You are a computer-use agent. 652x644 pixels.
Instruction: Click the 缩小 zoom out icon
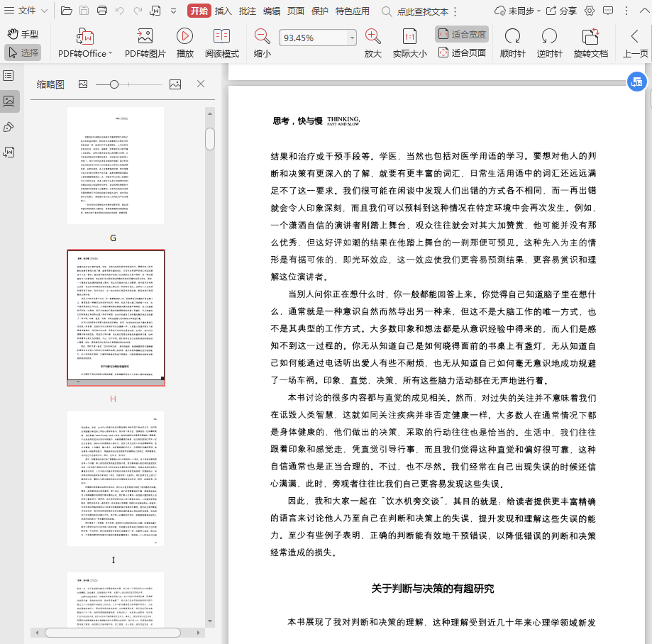(263, 43)
